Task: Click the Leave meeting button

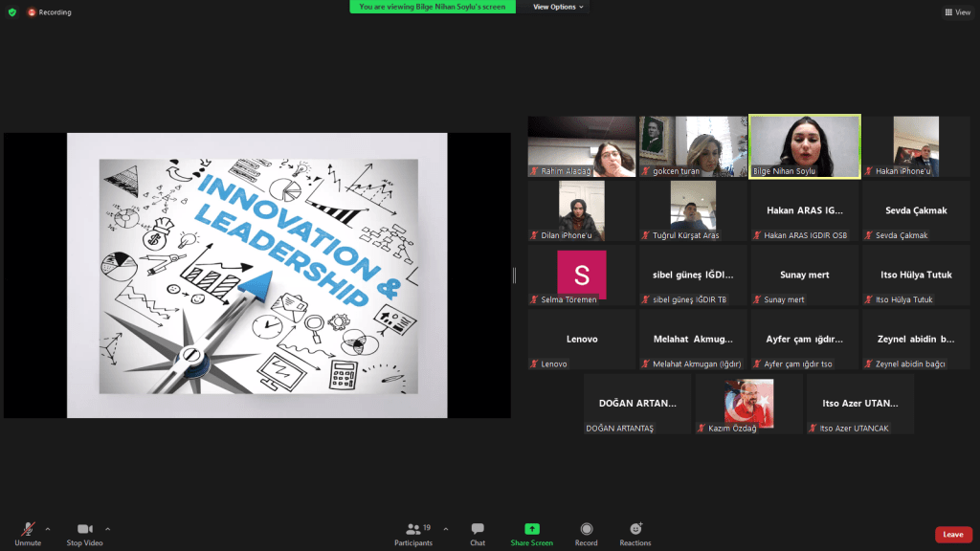Action: click(x=953, y=535)
